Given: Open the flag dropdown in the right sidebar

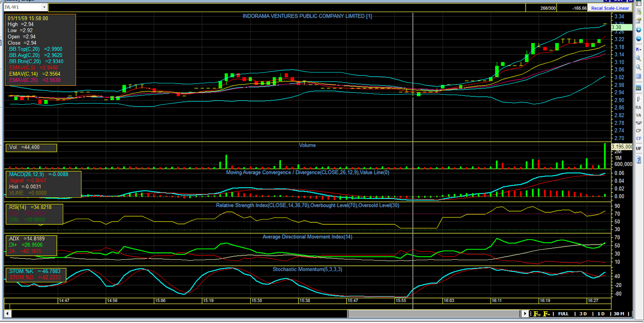Looking at the screenshot, I should click(x=639, y=49).
